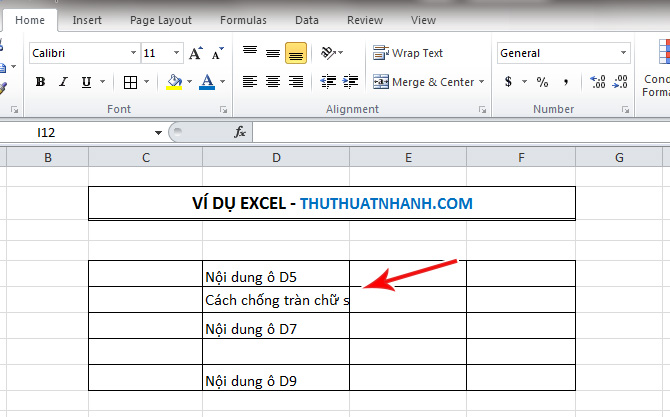The width and height of the screenshot is (670, 417).
Task: Select column G header
Action: click(619, 157)
